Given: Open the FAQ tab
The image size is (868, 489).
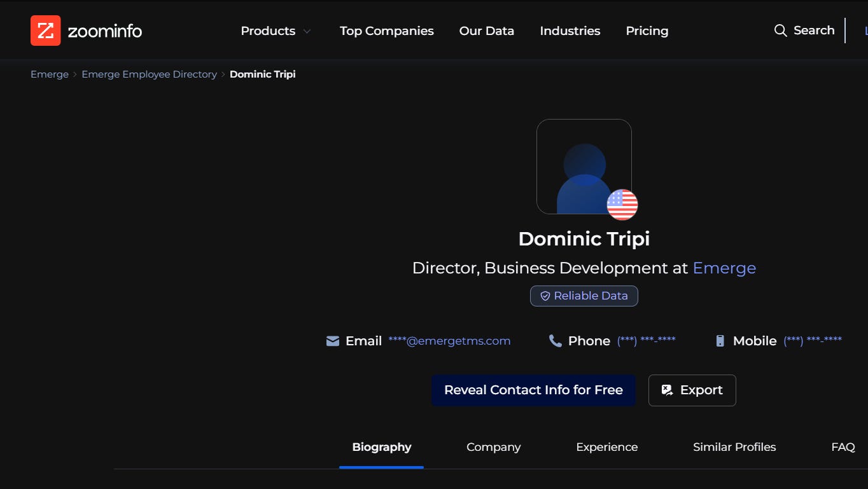Looking at the screenshot, I should tap(843, 447).
